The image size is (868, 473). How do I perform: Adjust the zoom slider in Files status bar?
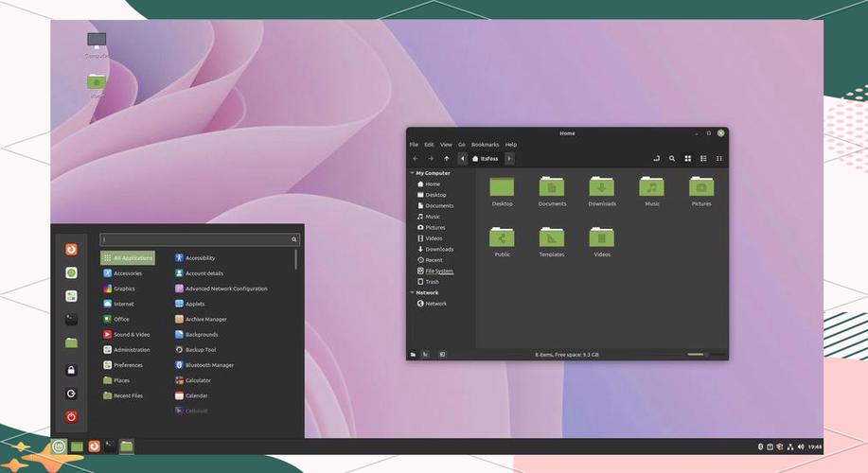click(x=705, y=354)
